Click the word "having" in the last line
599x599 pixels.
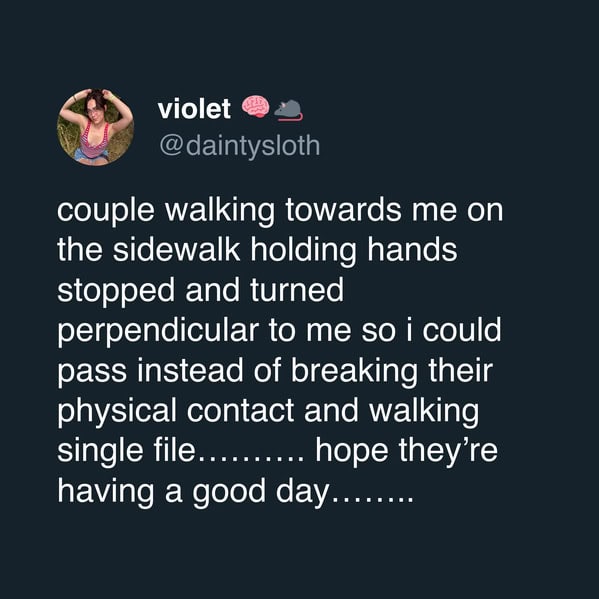pyautogui.click(x=106, y=492)
